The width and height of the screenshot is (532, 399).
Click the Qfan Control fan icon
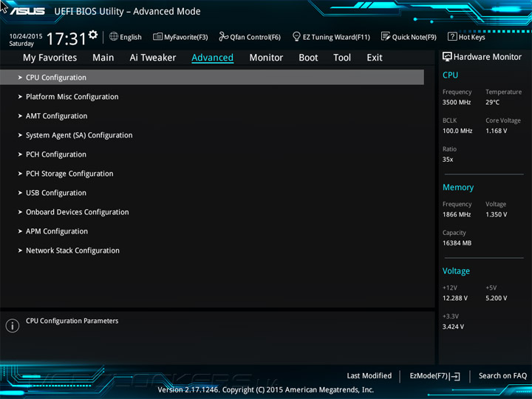[x=224, y=36]
